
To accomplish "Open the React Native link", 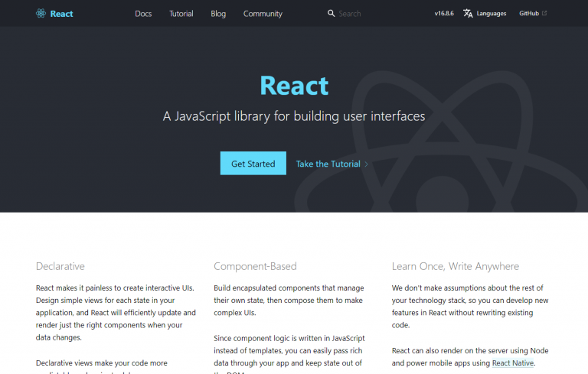I will (512, 363).
